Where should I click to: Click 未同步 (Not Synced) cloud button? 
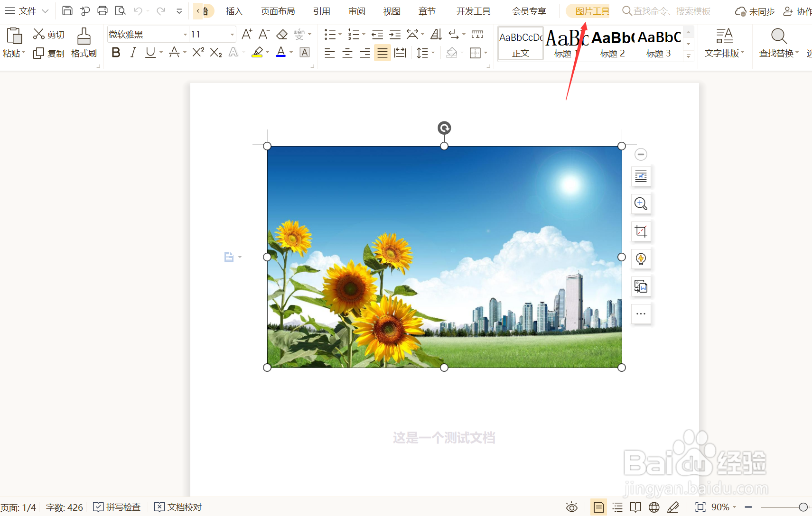pyautogui.click(x=755, y=11)
